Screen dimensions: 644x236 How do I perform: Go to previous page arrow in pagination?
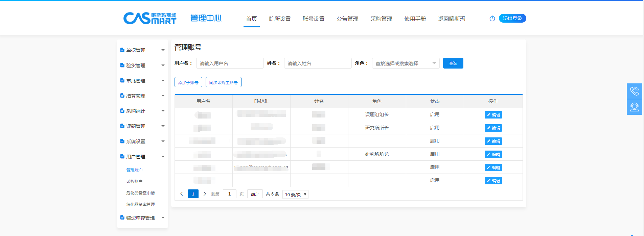182,194
